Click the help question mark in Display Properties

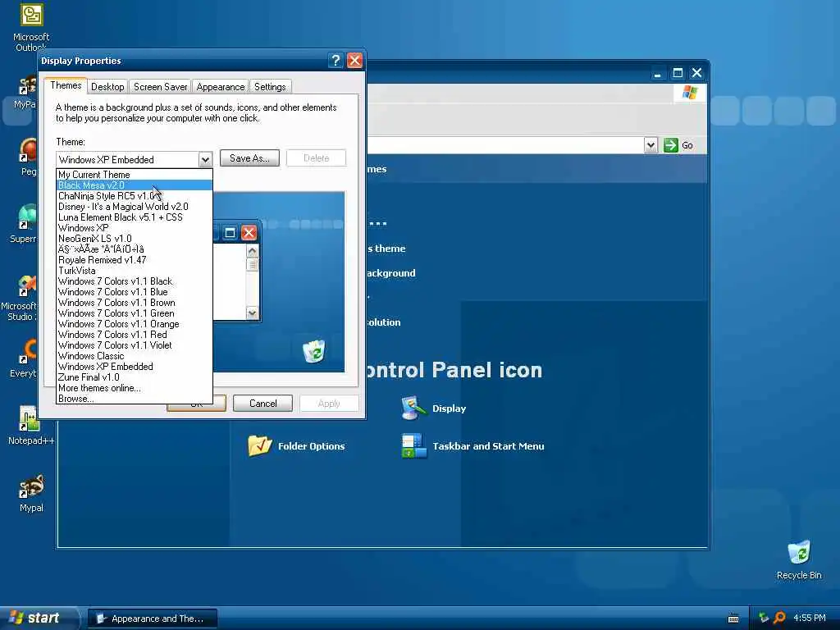click(336, 61)
